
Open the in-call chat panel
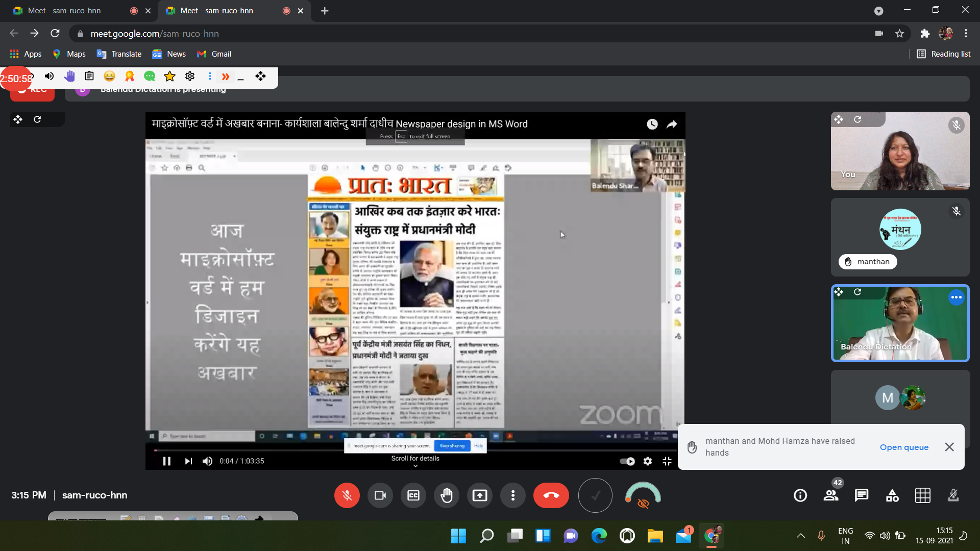click(862, 495)
